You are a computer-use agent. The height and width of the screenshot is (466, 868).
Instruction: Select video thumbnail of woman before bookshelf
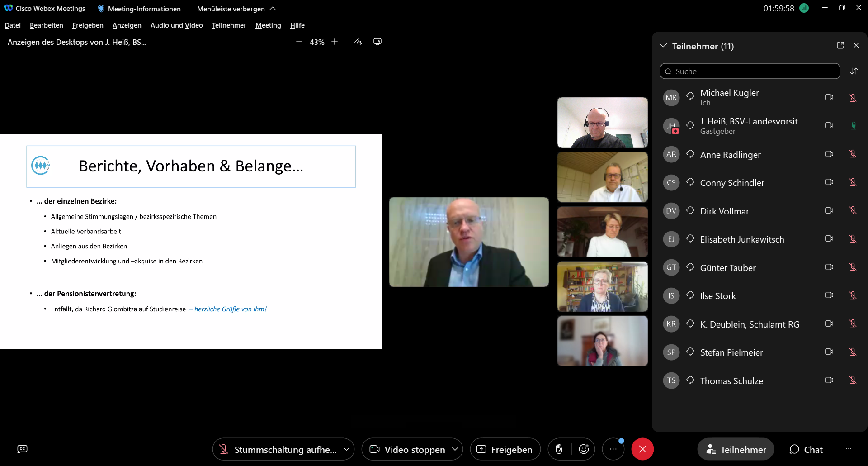point(602,287)
